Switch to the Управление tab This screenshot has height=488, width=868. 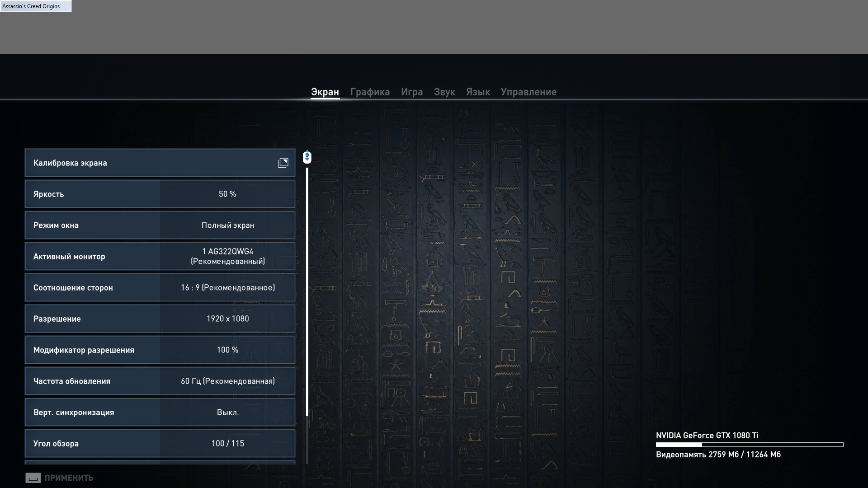click(528, 92)
